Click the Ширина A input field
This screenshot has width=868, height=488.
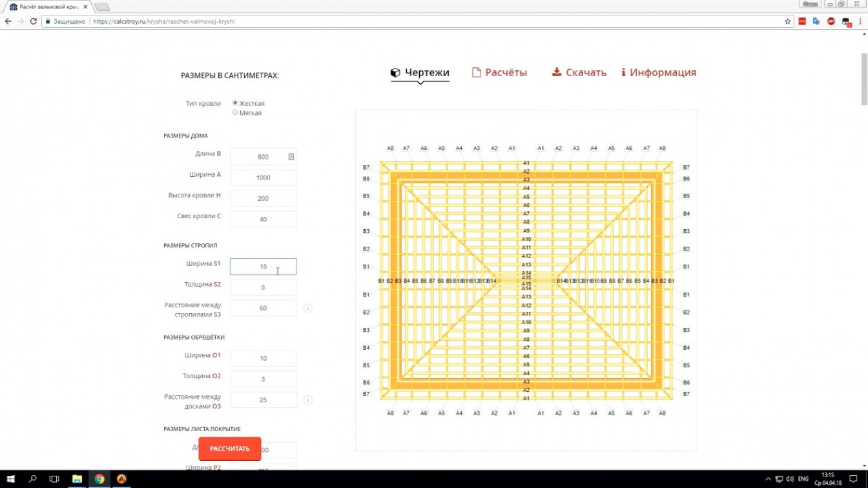263,178
